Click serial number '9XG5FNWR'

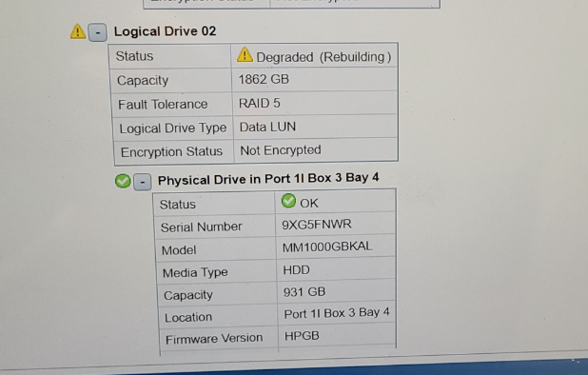[x=317, y=225]
